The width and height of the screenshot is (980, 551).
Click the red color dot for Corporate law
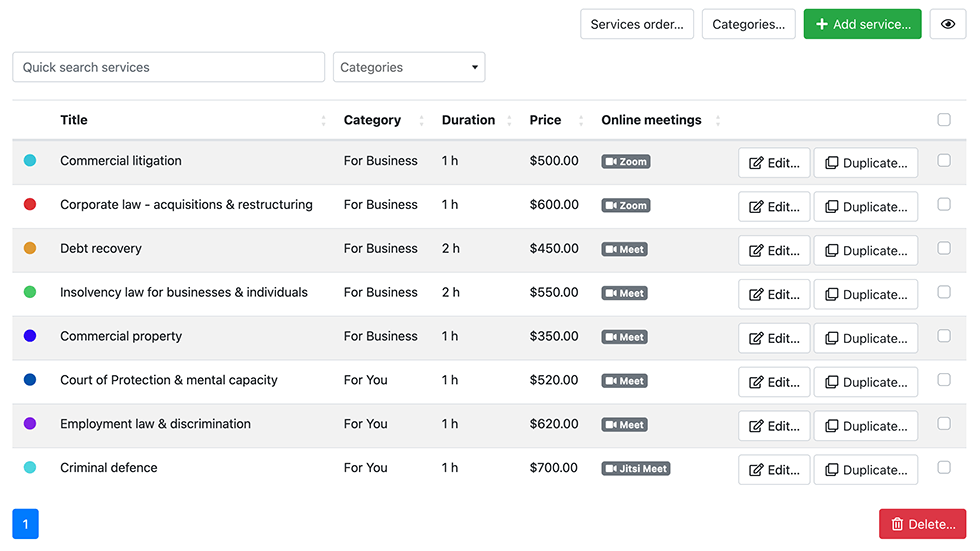30,204
